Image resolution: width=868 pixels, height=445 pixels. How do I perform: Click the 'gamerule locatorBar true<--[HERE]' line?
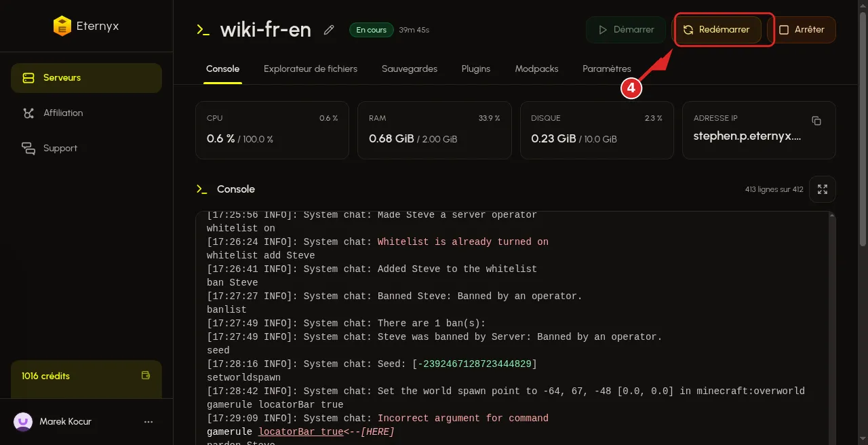click(x=300, y=432)
